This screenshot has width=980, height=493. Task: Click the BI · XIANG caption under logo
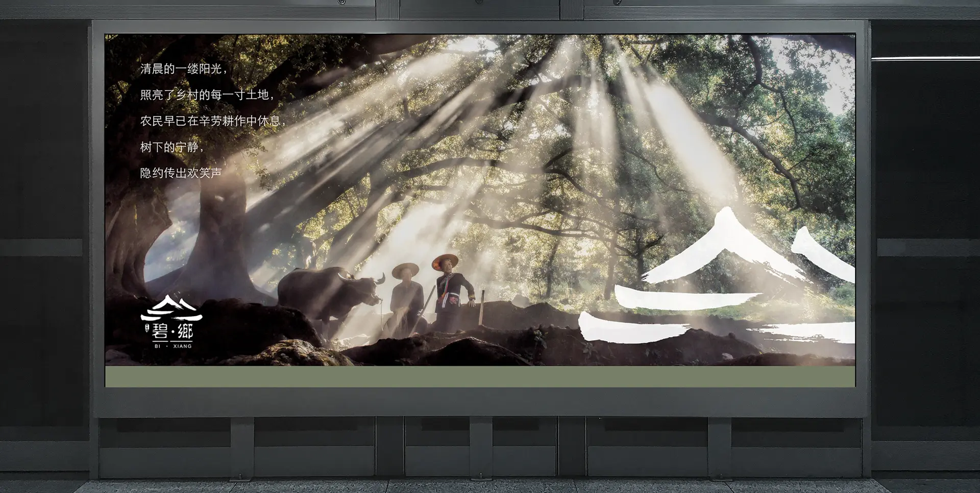[x=173, y=346]
